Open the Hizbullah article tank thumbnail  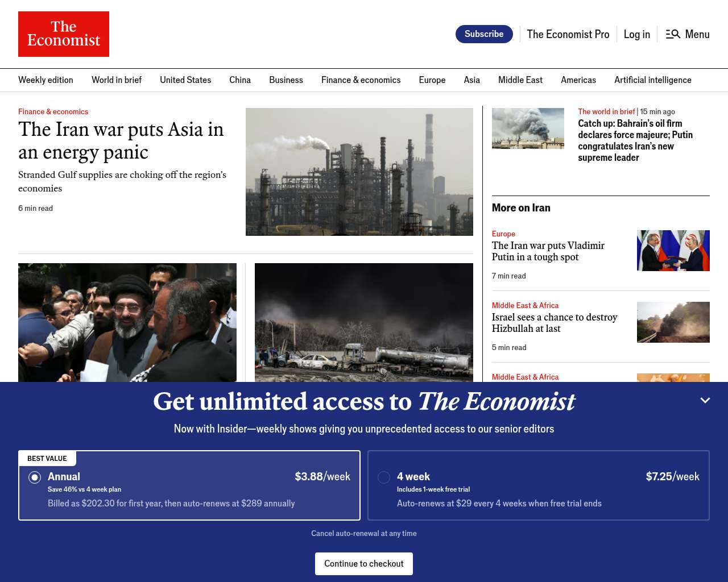[673, 322]
